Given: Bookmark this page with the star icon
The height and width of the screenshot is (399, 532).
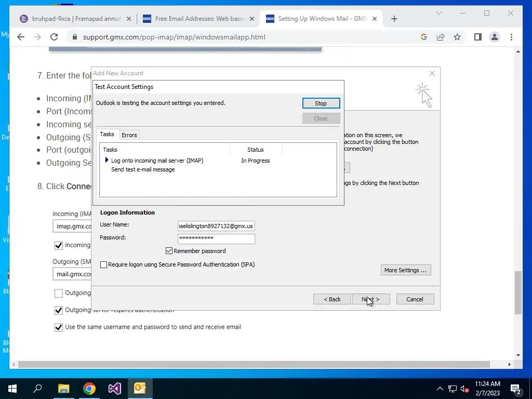Looking at the screenshot, I should (x=457, y=37).
